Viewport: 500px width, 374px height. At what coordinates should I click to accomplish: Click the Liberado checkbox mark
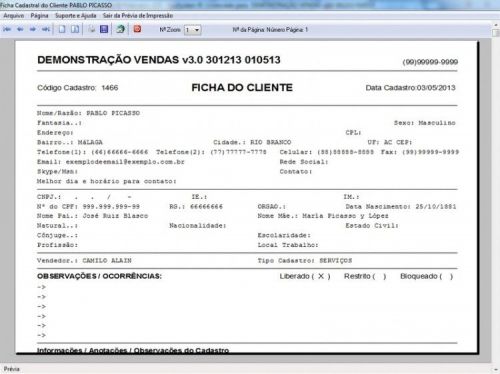click(x=321, y=276)
